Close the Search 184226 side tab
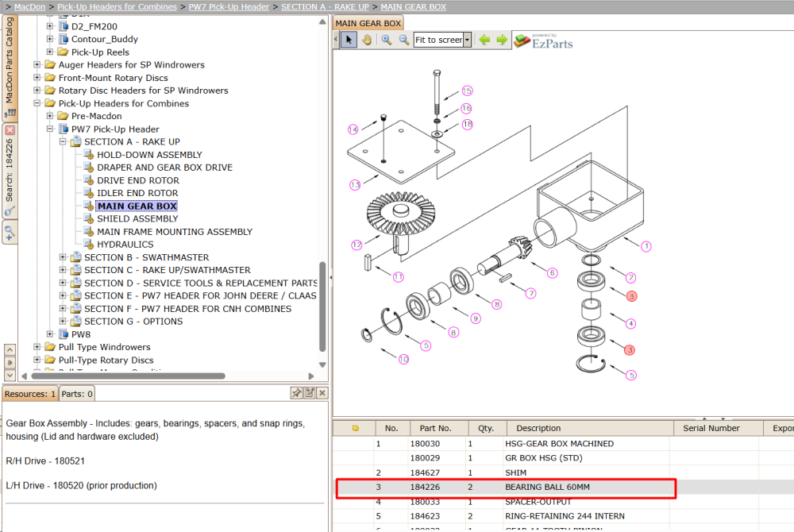This screenshot has height=532, width=794. coord(10,130)
